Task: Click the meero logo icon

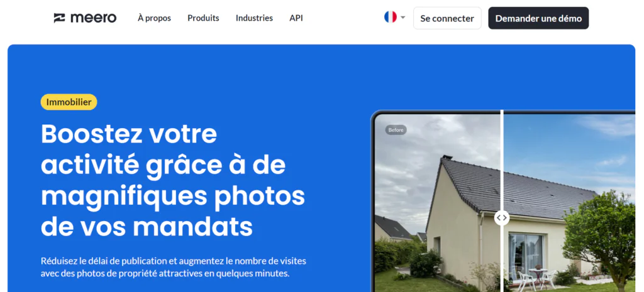Action: 60,18
